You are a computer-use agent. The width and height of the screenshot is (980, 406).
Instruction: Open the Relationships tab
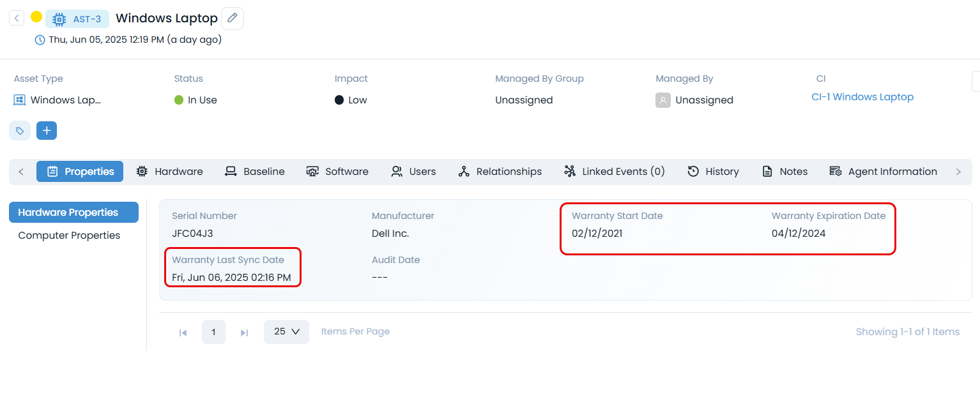click(500, 172)
